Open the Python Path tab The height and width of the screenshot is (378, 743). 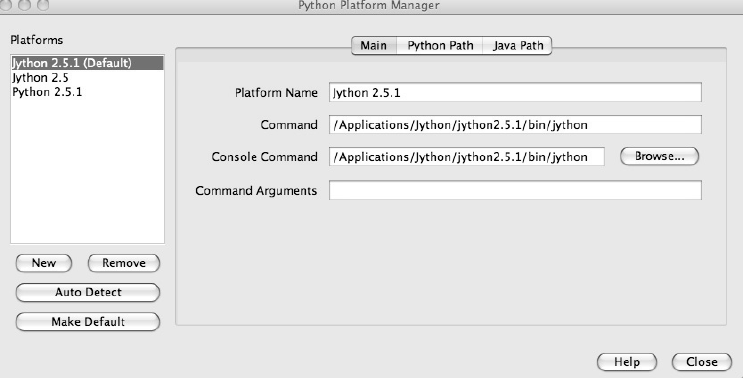point(440,45)
